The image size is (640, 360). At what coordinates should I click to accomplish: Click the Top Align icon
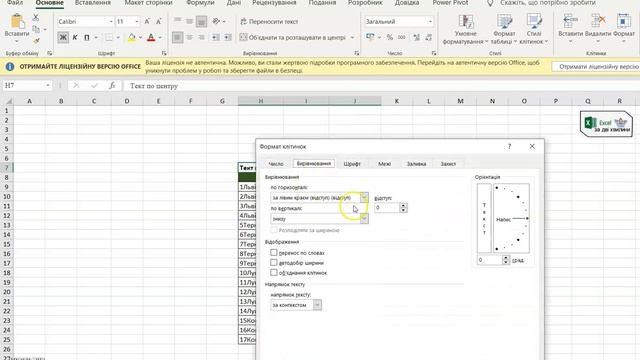178,21
